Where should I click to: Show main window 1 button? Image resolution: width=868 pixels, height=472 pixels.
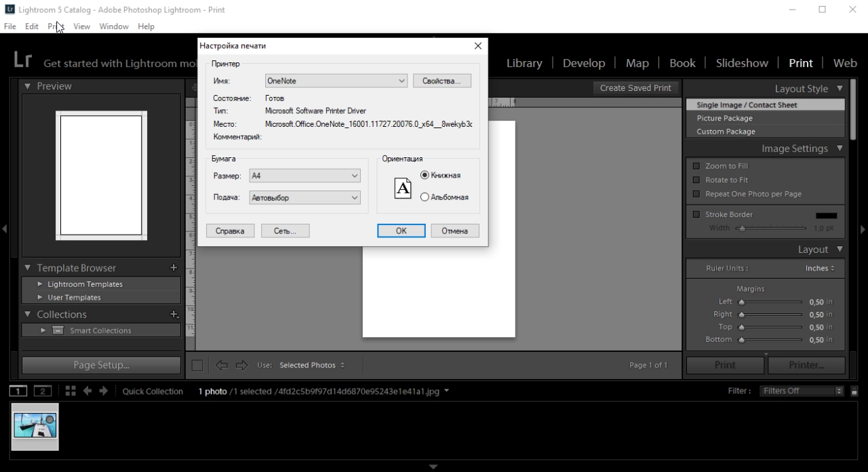pyautogui.click(x=18, y=391)
